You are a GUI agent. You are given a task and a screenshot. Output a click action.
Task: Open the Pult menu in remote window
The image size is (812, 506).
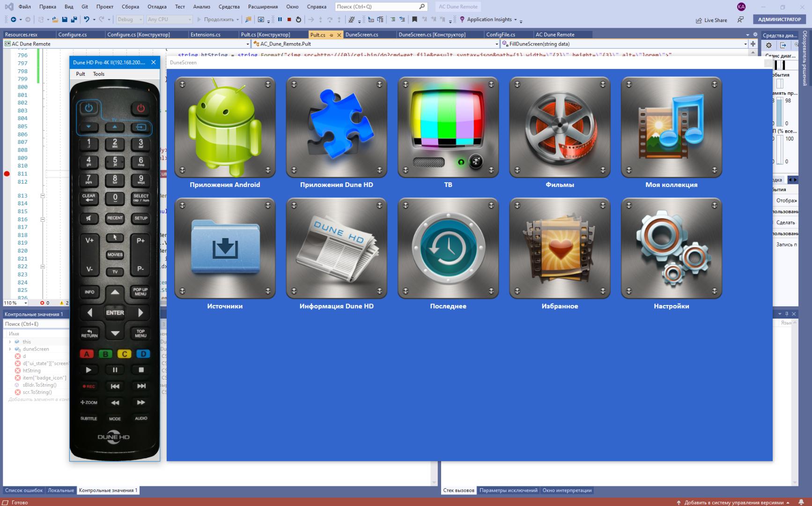81,74
